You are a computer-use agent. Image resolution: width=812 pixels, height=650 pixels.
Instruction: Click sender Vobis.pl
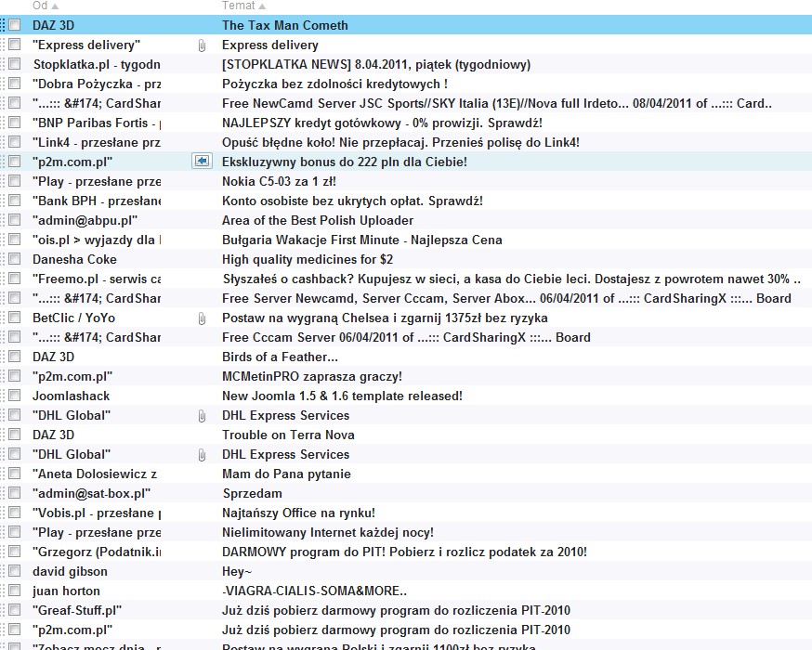pyautogui.click(x=97, y=513)
